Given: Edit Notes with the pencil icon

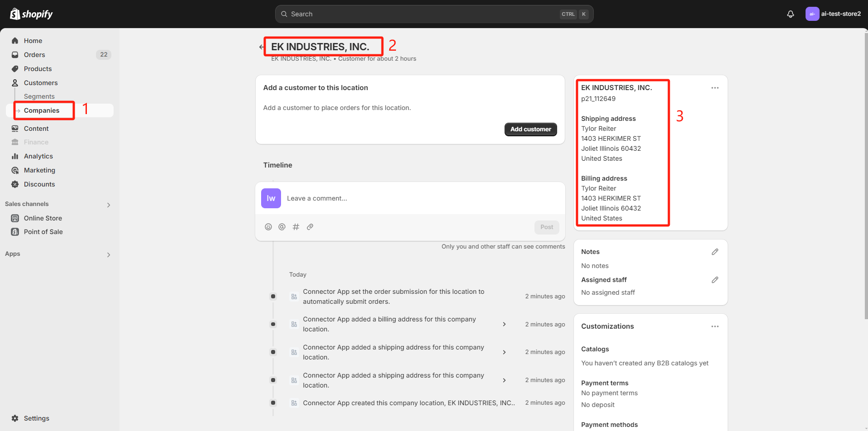Looking at the screenshot, I should pyautogui.click(x=715, y=252).
